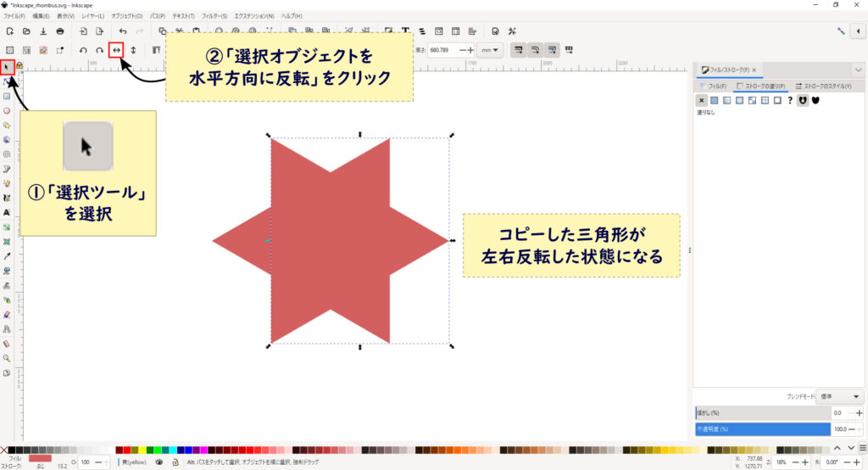
Task: Toggle the ruler guide lock icon
Action: (19, 65)
